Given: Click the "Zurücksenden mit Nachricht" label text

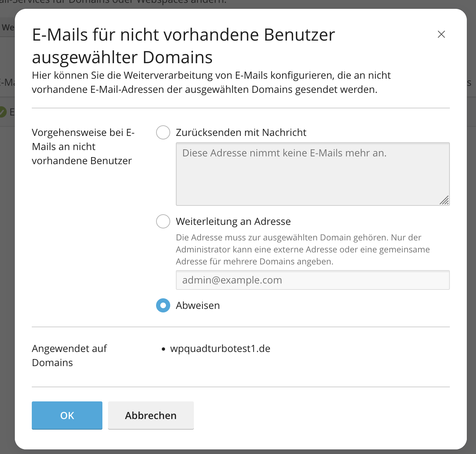Looking at the screenshot, I should coord(241,132).
